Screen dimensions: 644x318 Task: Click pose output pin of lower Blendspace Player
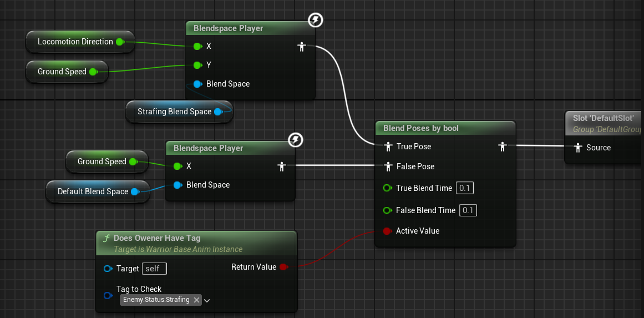(282, 166)
